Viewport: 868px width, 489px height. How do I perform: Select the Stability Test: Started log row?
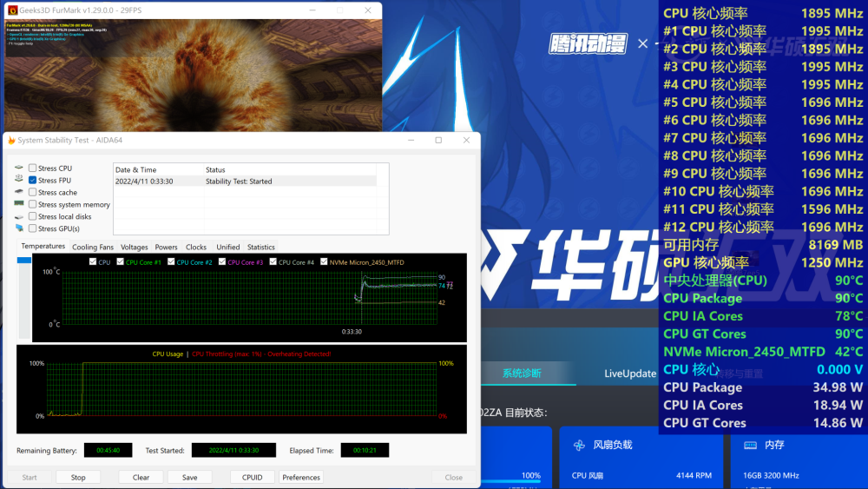245,181
